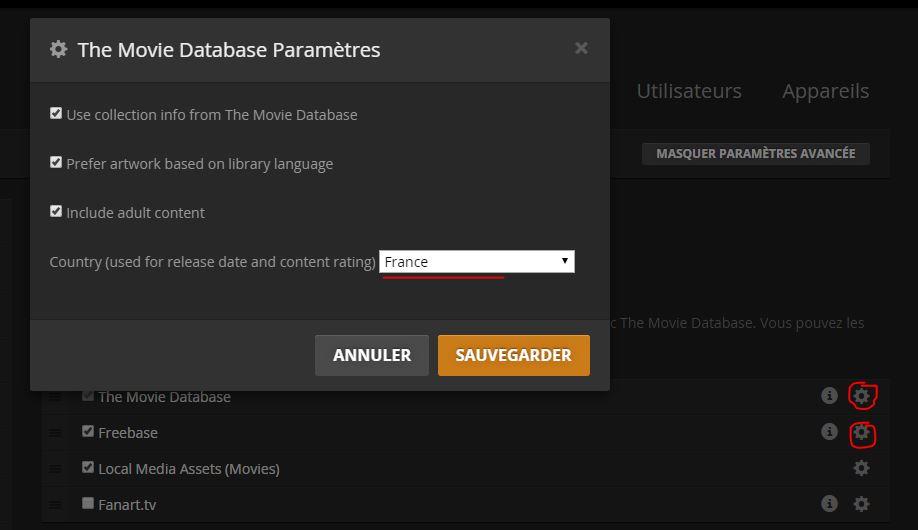Enable the Fanart.tv agent checkbox
The width and height of the screenshot is (918, 530).
[x=88, y=504]
